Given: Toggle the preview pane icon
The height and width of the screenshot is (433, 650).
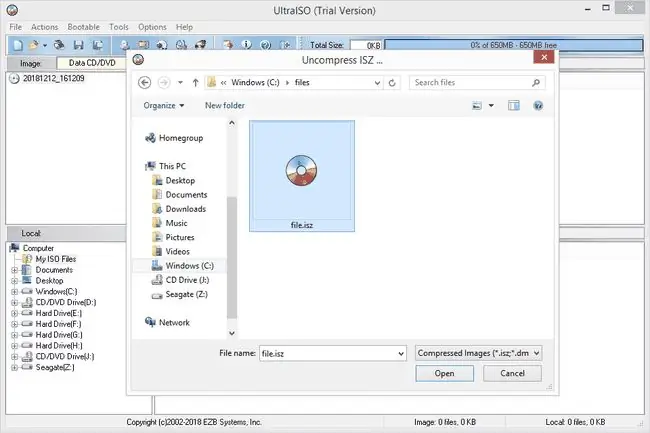Looking at the screenshot, I should click(514, 106).
